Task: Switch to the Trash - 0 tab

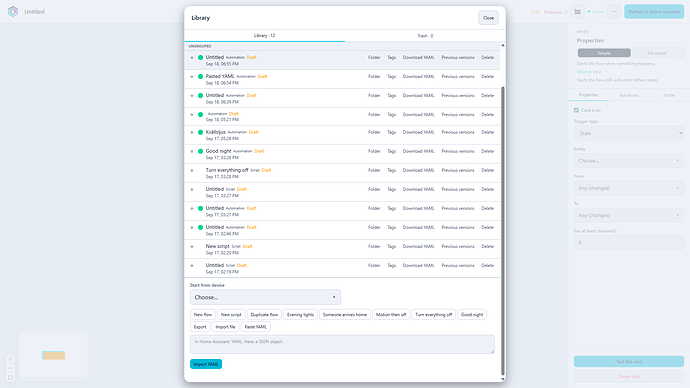Action: point(425,36)
